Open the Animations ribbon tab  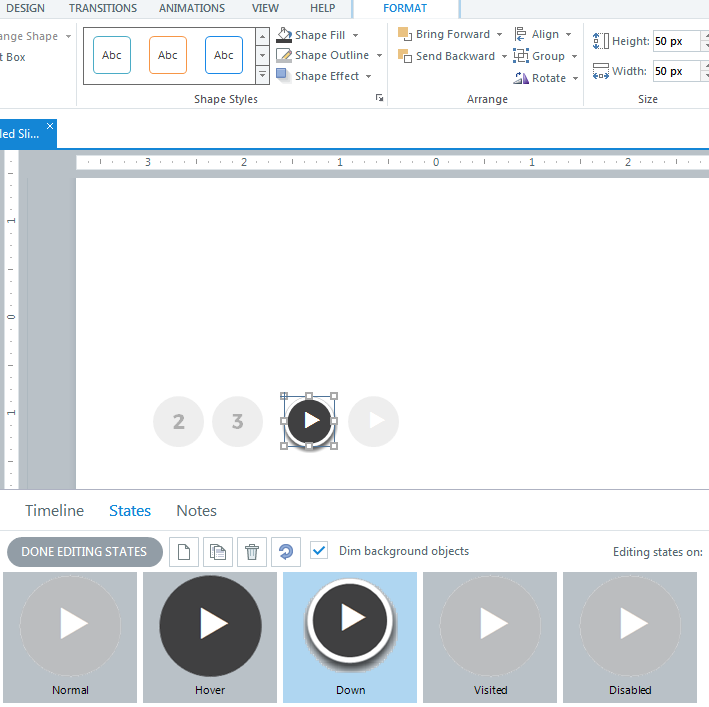pos(192,8)
